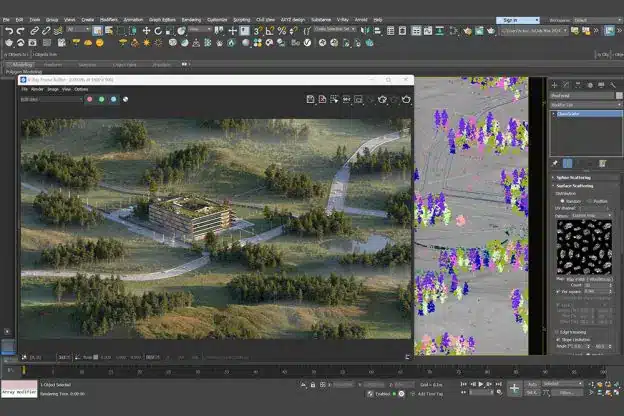Select the Unlink Selection tool
The width and height of the screenshot is (624, 416).
point(46,31)
